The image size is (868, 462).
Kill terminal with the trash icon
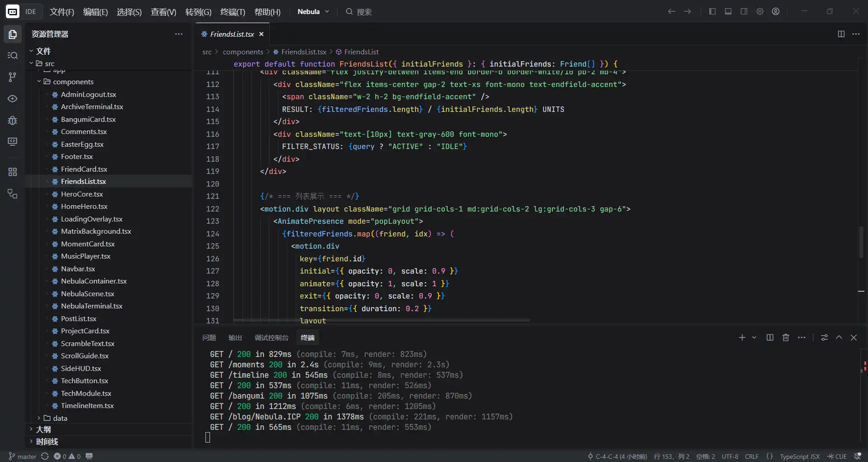[x=786, y=337]
